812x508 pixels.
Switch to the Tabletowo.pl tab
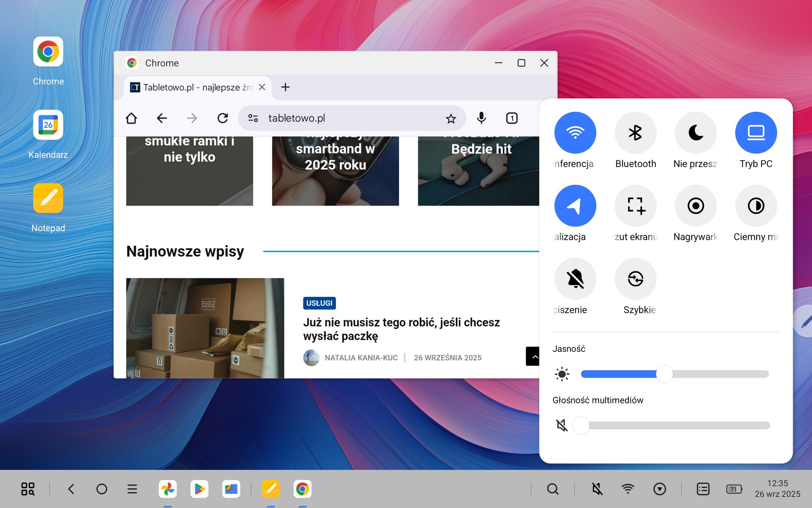pyautogui.click(x=193, y=87)
